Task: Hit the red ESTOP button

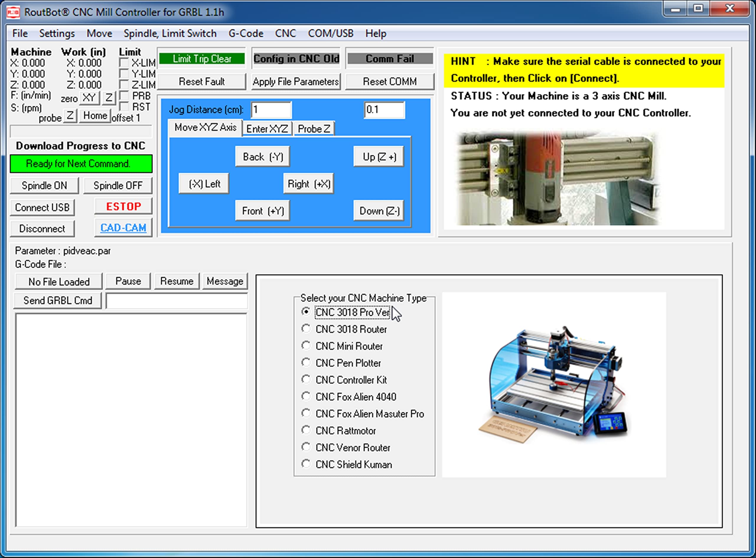Action: pos(123,206)
